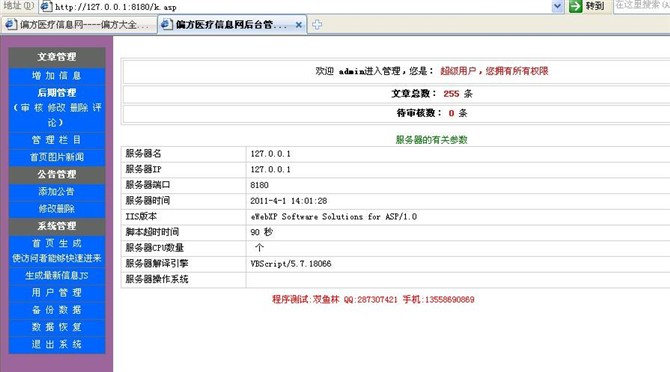Close the 偏方医疗信息网后台管 tab
Image resolution: width=670 pixels, height=372 pixels.
(299, 25)
